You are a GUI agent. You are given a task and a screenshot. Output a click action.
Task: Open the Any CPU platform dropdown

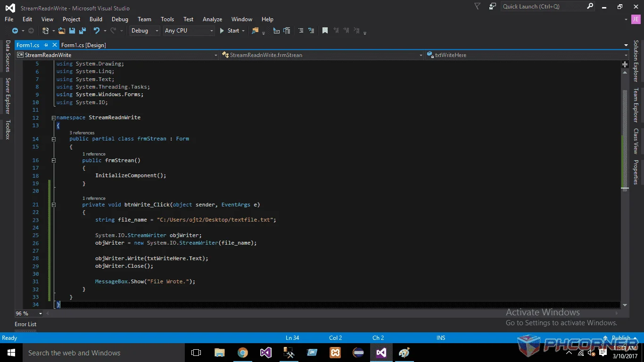pyautogui.click(x=189, y=31)
